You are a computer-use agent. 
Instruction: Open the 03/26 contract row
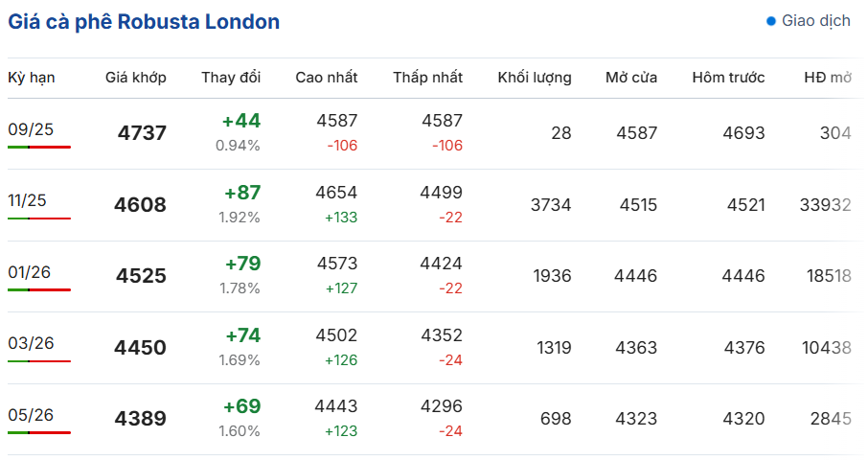coord(435,347)
